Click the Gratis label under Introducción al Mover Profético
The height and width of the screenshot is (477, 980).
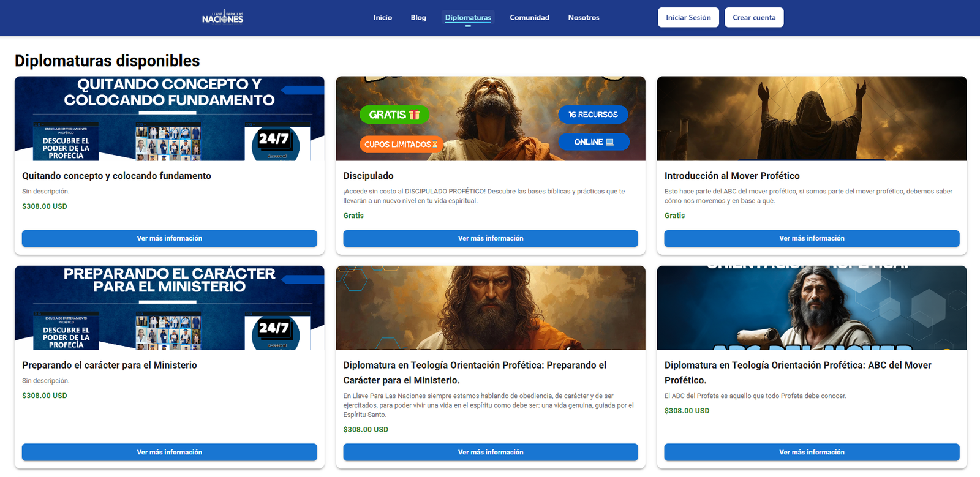[x=674, y=216]
